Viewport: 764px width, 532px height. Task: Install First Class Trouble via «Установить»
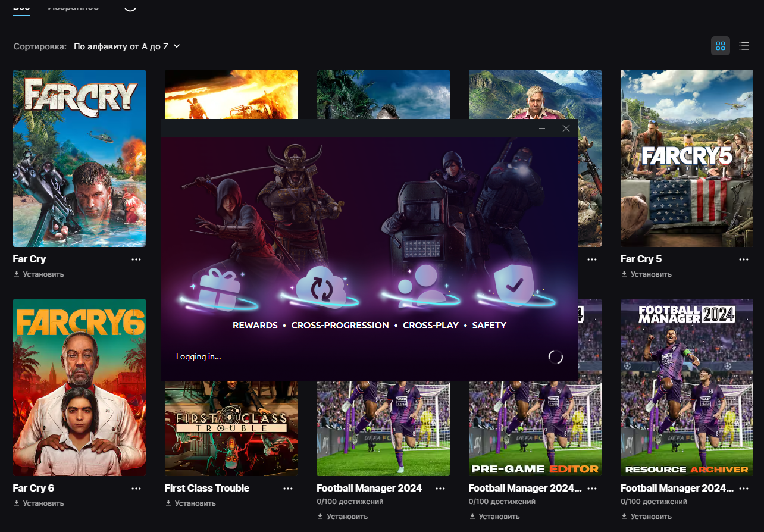pos(190,503)
